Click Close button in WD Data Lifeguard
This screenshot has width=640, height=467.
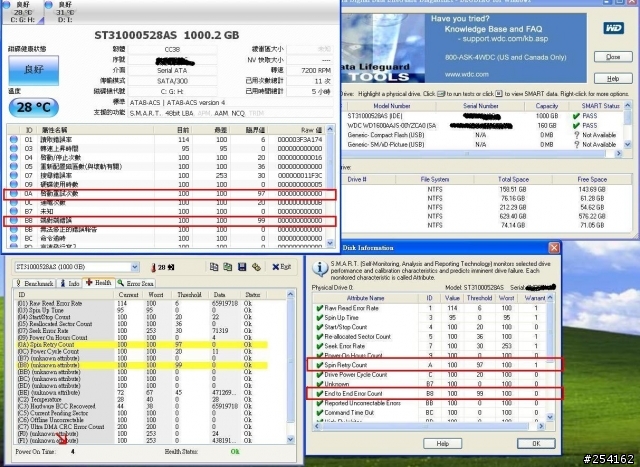click(613, 57)
